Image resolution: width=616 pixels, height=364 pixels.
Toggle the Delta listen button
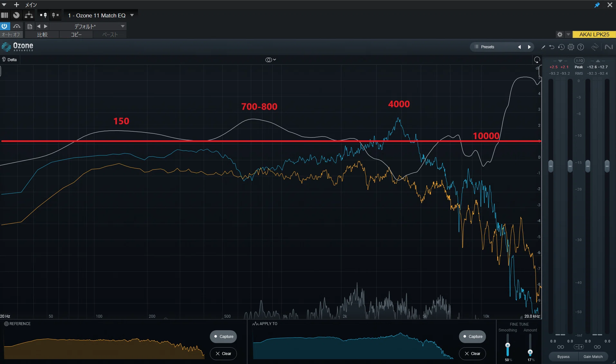click(9, 60)
